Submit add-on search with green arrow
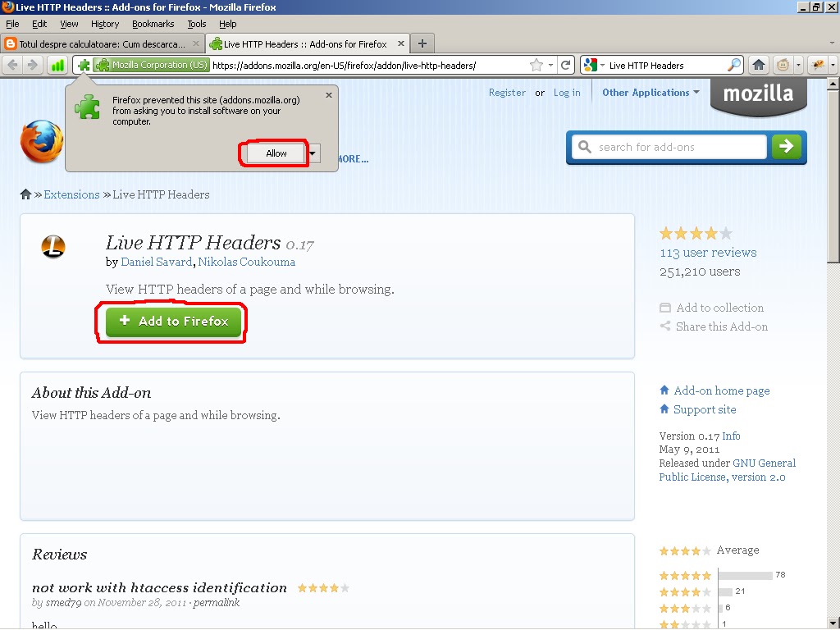Screen dimensions: 840x630 click(x=787, y=146)
